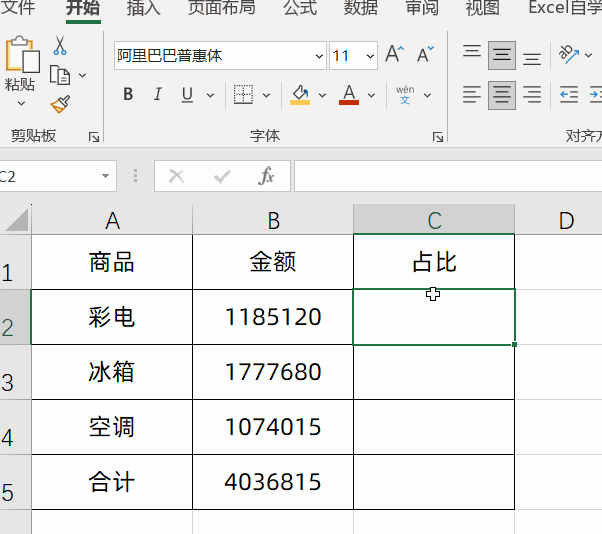
Task: Apply red font color A
Action: tap(349, 94)
